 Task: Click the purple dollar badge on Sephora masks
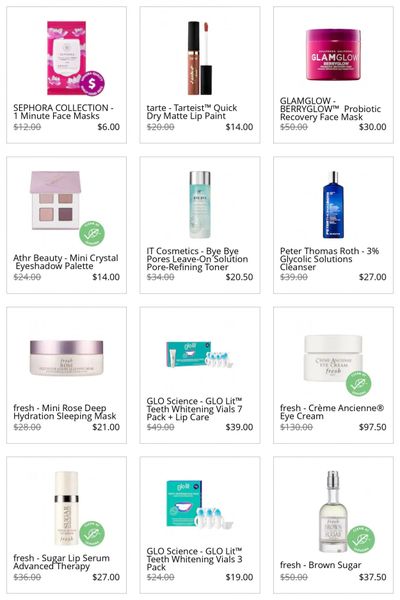(x=92, y=83)
